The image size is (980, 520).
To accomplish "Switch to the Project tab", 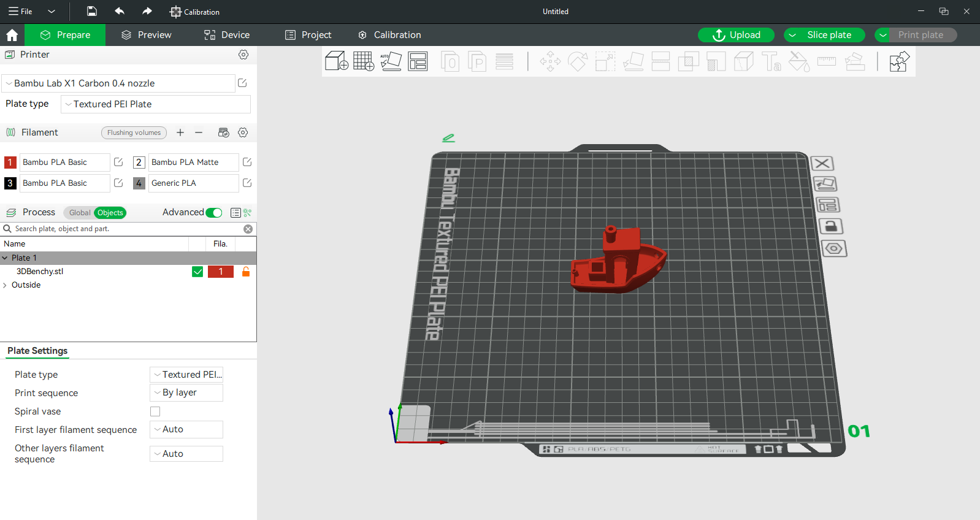I will (x=308, y=35).
